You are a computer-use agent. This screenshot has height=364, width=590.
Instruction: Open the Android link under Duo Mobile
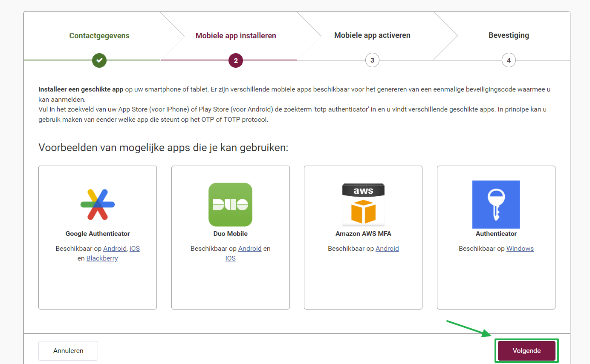coord(250,248)
